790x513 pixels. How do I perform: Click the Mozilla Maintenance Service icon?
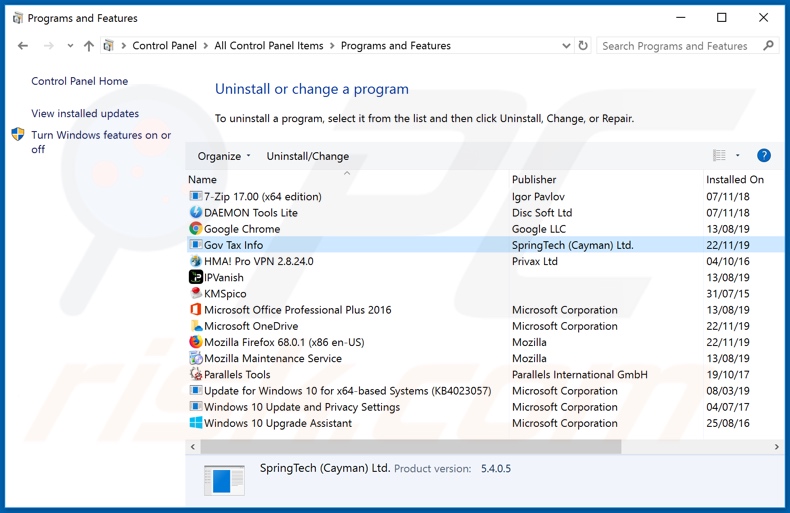point(195,358)
